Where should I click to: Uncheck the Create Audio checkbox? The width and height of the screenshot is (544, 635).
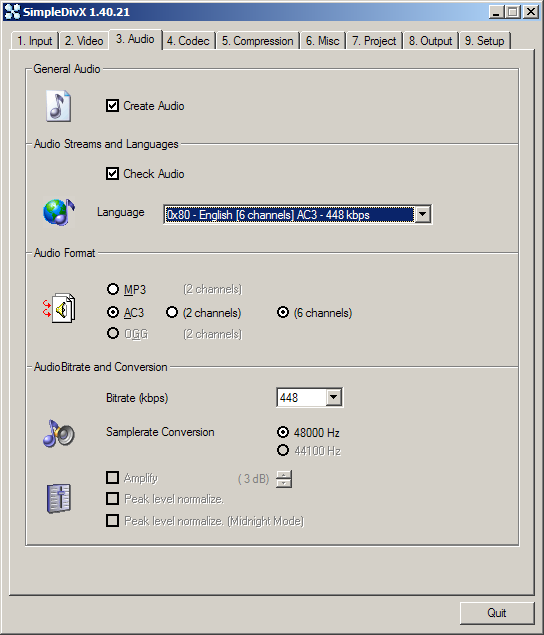pos(112,106)
